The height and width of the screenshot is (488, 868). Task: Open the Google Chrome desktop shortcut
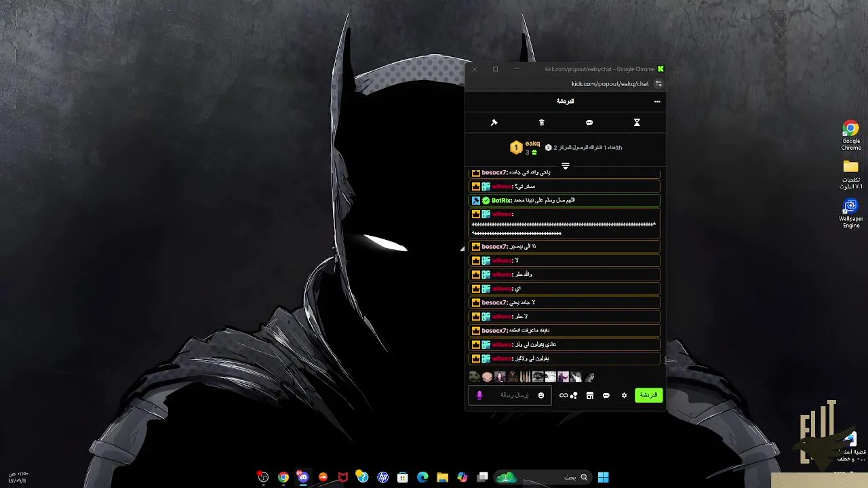pyautogui.click(x=851, y=136)
